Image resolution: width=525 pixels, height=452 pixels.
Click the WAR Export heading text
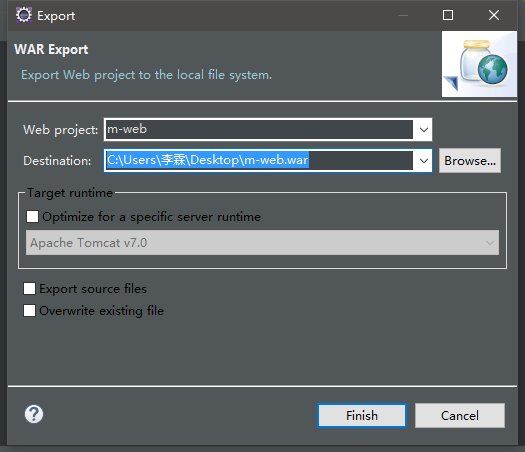[x=51, y=50]
